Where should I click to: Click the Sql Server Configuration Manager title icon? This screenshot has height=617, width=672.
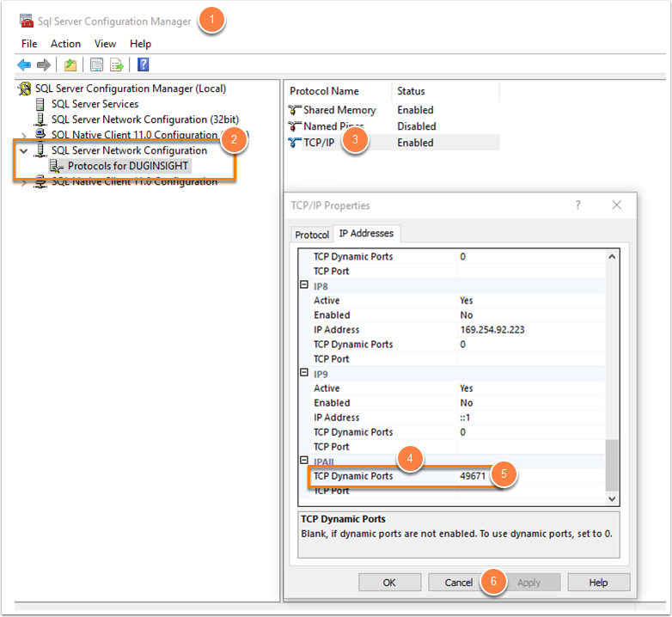(27, 21)
